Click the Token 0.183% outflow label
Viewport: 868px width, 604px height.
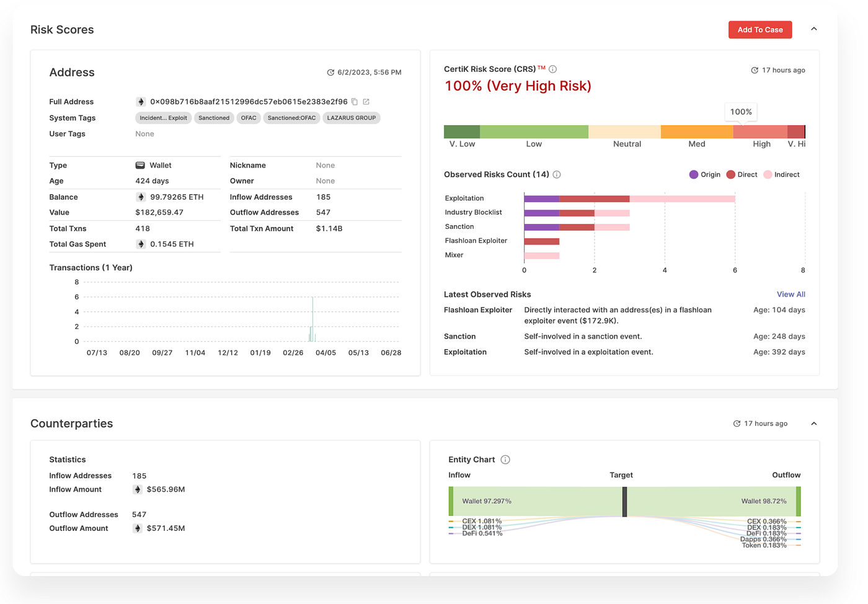[x=764, y=546]
